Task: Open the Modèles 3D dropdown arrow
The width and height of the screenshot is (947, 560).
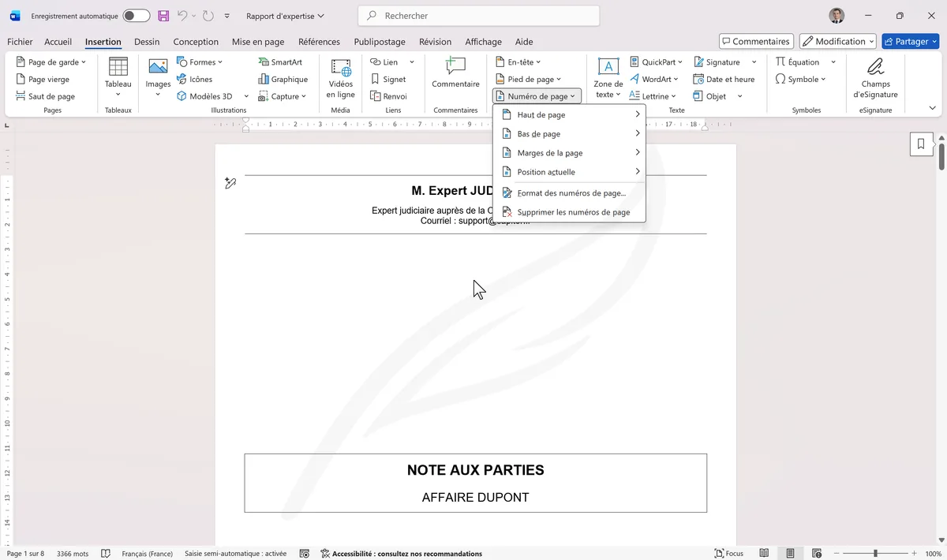Action: pos(246,95)
